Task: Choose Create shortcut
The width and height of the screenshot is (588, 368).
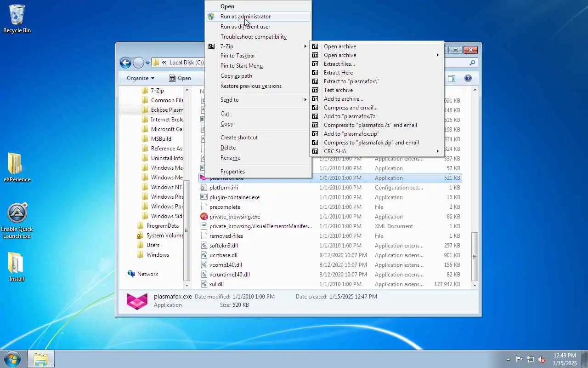Action: pyautogui.click(x=258, y=138)
